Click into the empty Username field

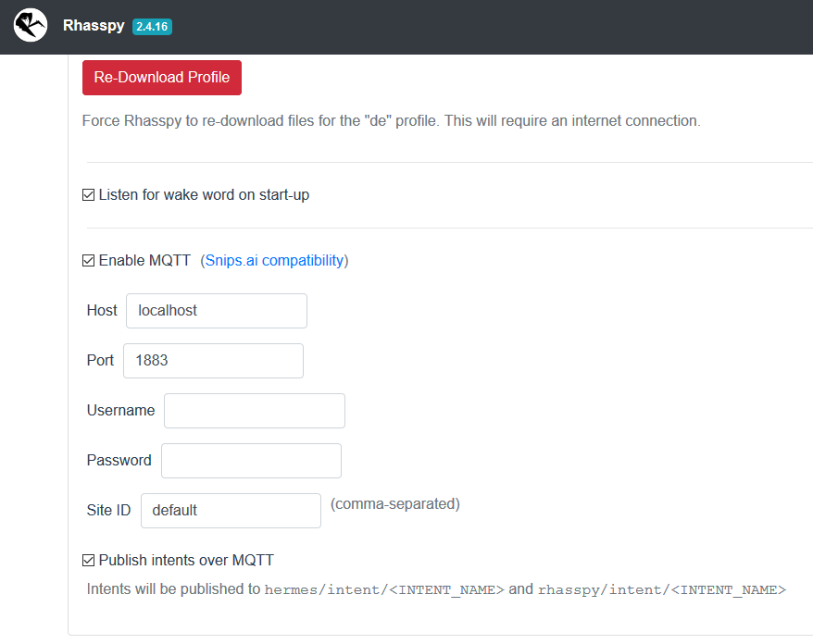(x=254, y=411)
